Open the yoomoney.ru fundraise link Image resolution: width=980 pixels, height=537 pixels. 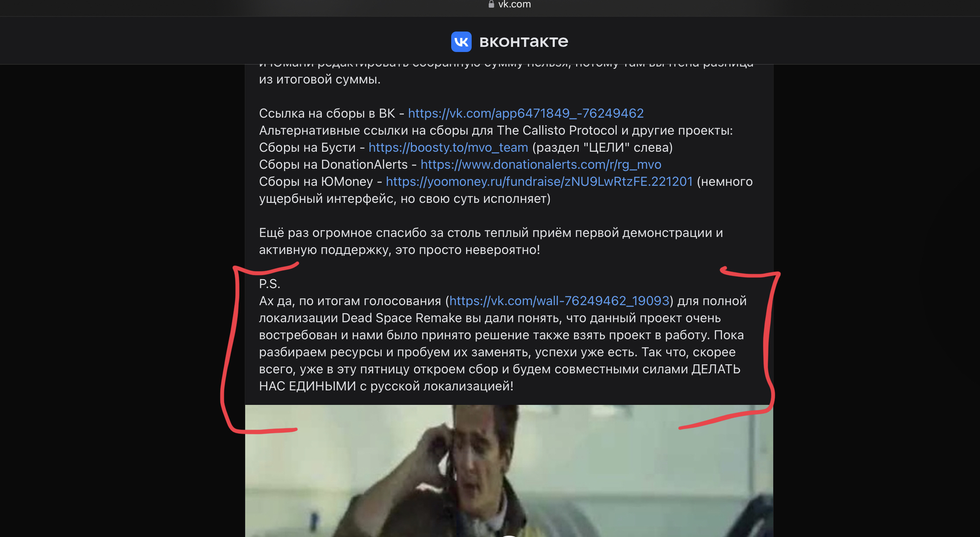pyautogui.click(x=539, y=182)
